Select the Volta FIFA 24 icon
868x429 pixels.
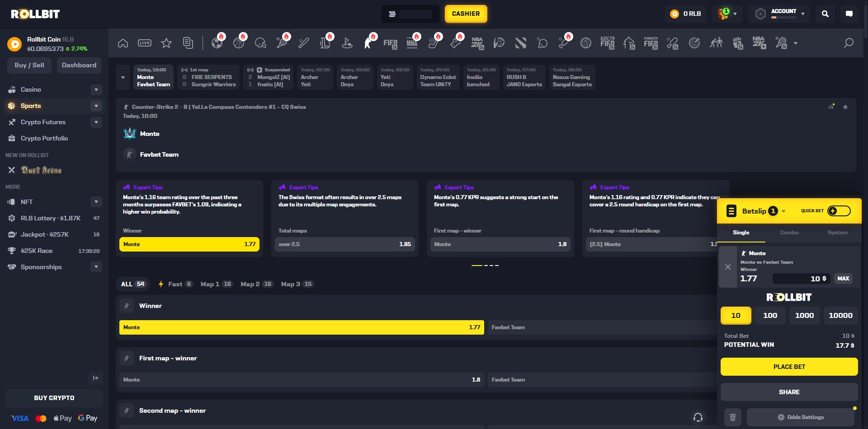[608, 43]
